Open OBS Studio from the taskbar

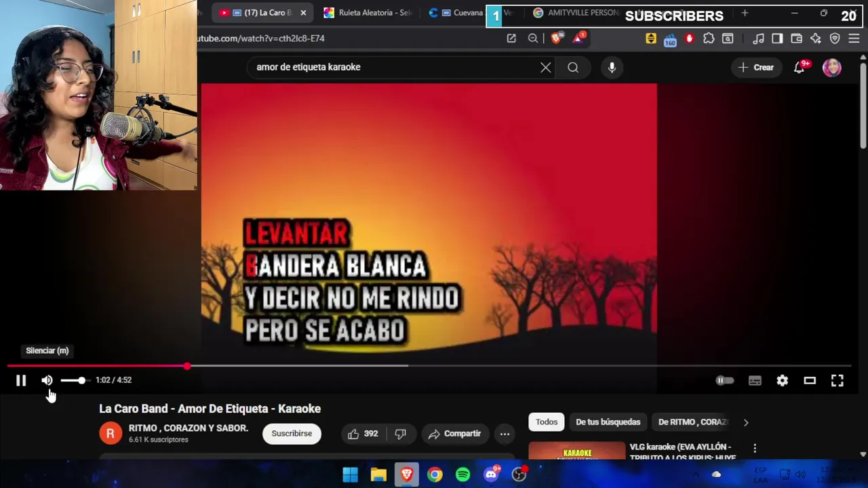pyautogui.click(x=519, y=474)
